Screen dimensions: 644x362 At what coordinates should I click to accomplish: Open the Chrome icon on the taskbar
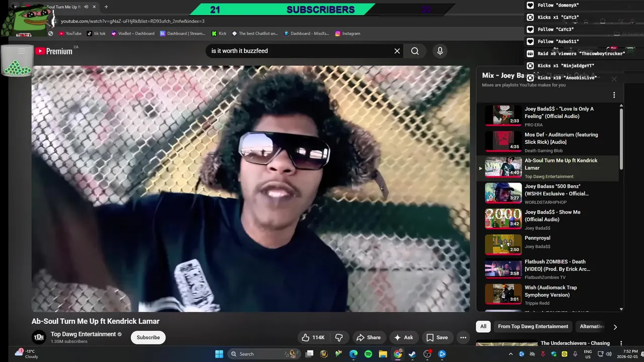pos(397,354)
